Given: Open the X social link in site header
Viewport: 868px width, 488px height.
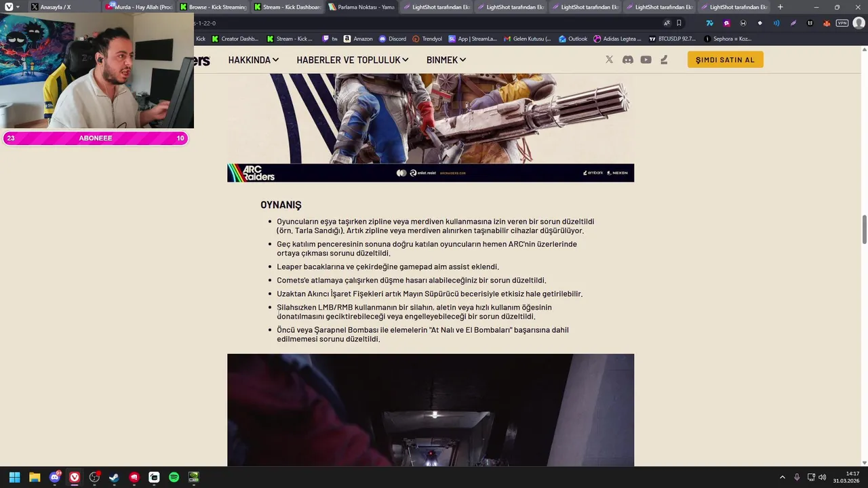Looking at the screenshot, I should 609,60.
